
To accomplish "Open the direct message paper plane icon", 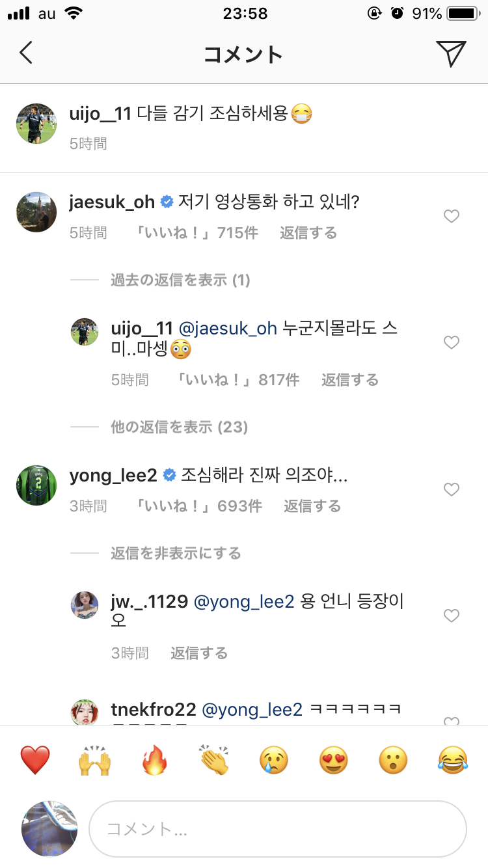I will (x=451, y=53).
